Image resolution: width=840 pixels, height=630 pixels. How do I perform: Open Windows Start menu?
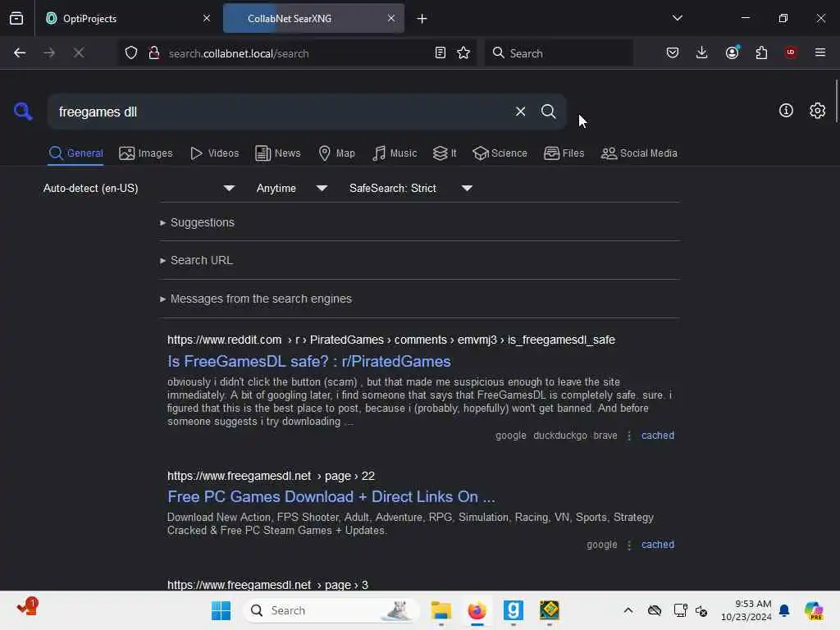221,610
